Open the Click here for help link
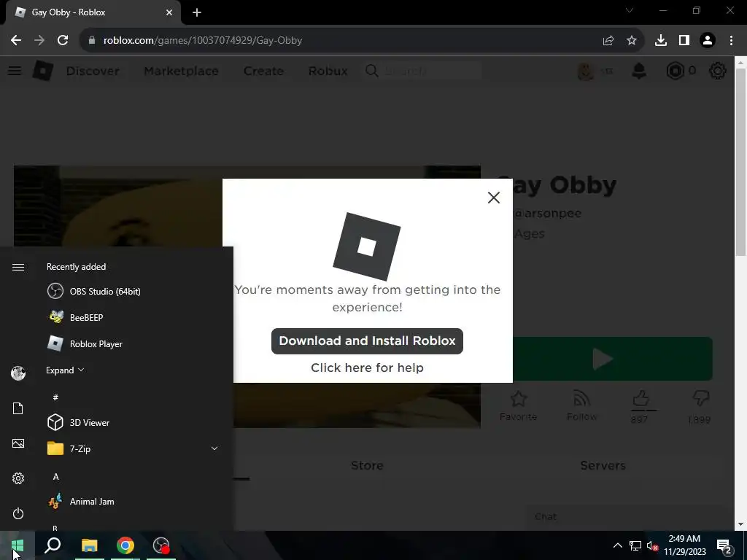747x560 pixels. 367,367
